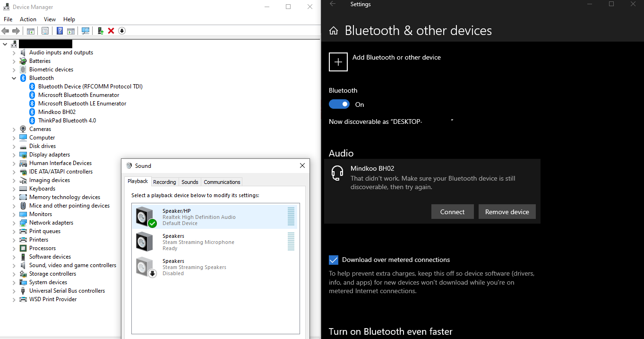This screenshot has height=339, width=644.
Task: Click the Storage controllers label
Action: 52,274
